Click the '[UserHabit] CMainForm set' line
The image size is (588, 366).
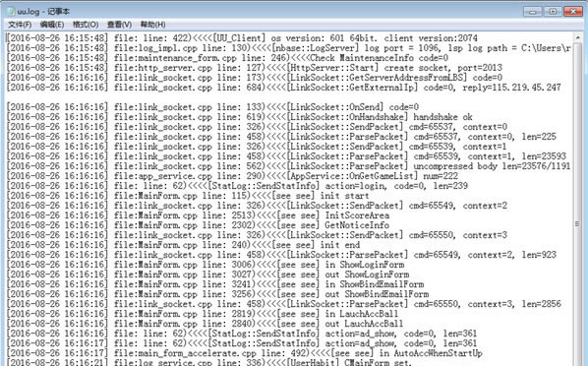pos(209,362)
